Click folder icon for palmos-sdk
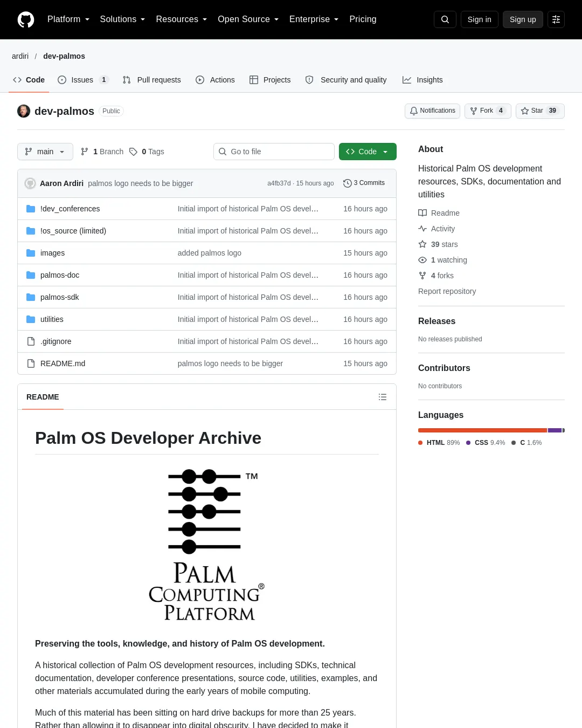The image size is (582, 728). 31,297
